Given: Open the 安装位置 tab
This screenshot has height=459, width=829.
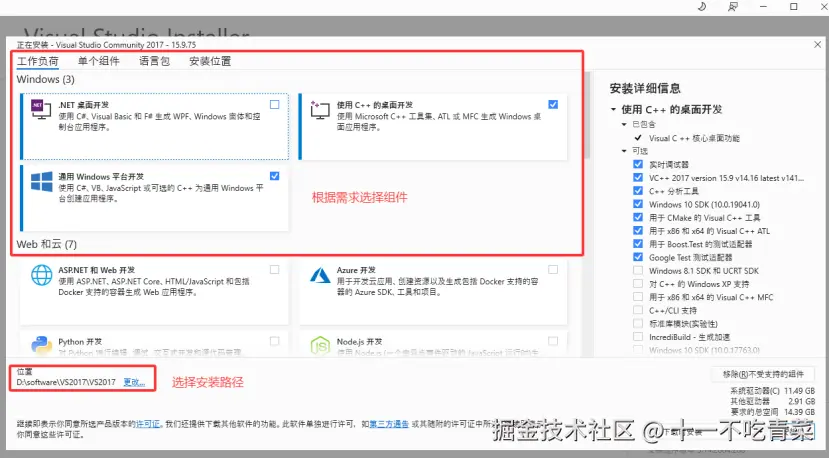Looking at the screenshot, I should click(210, 61).
